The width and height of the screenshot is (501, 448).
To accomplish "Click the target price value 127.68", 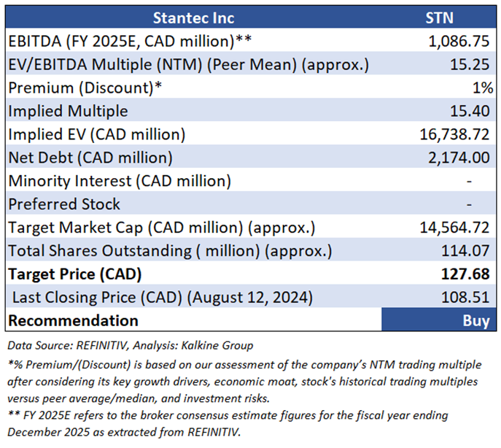I will (x=465, y=274).
